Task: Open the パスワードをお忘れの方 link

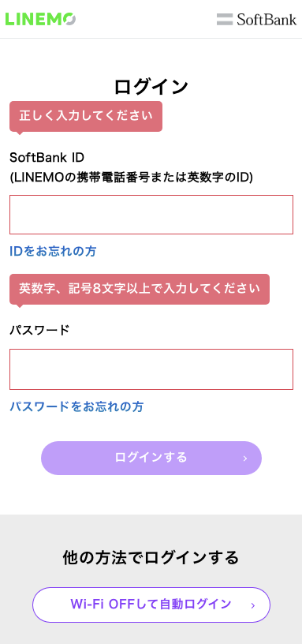Action: coord(76,406)
